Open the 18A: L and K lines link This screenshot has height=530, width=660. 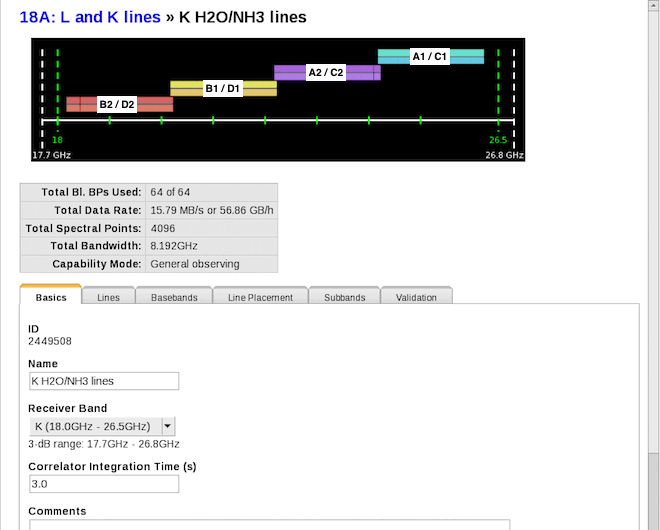click(90, 17)
